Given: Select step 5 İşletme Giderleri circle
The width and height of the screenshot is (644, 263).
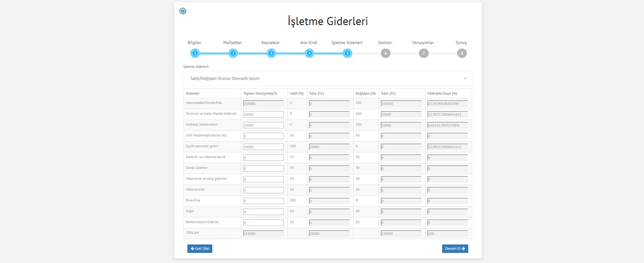Looking at the screenshot, I should pyautogui.click(x=347, y=53).
